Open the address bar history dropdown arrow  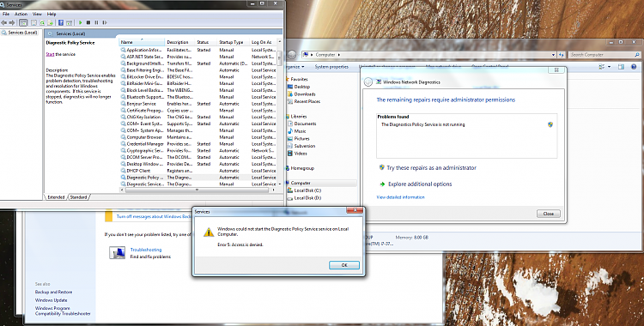(x=553, y=55)
